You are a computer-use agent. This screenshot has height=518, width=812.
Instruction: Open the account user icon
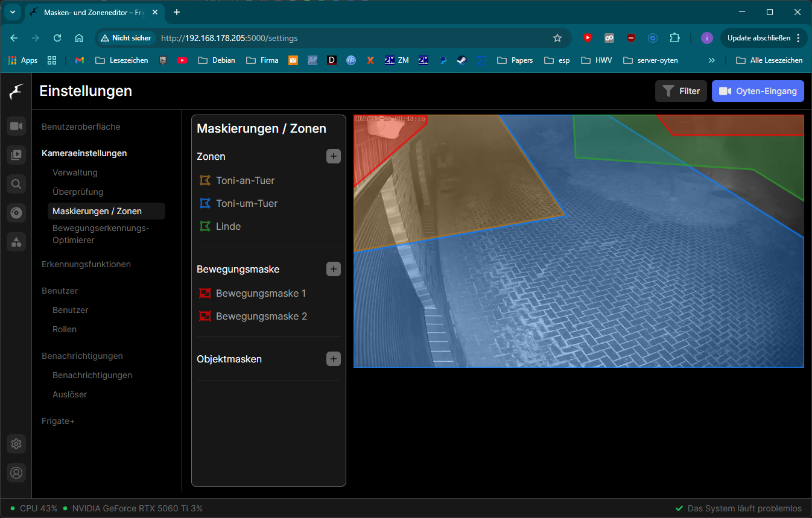point(16,473)
